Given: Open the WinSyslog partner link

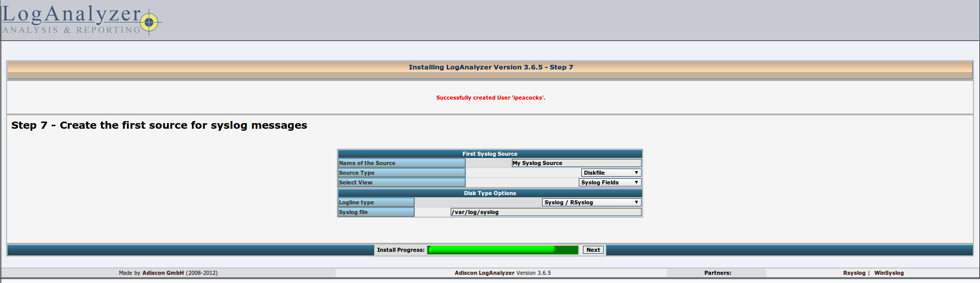Looking at the screenshot, I should (x=889, y=273).
